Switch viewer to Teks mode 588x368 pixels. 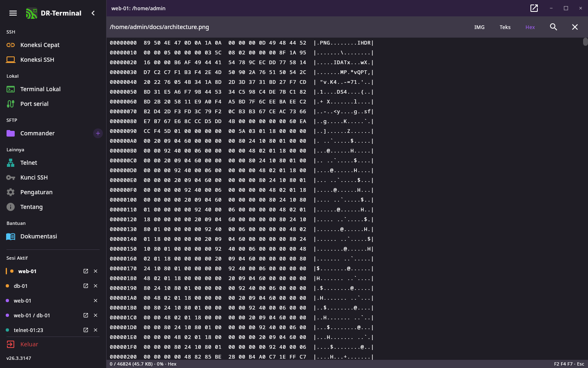pos(505,27)
